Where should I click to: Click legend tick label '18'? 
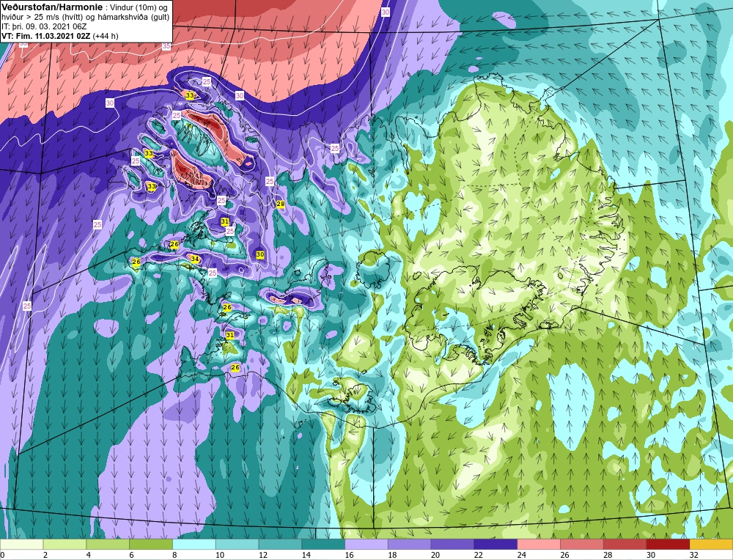pyautogui.click(x=391, y=555)
